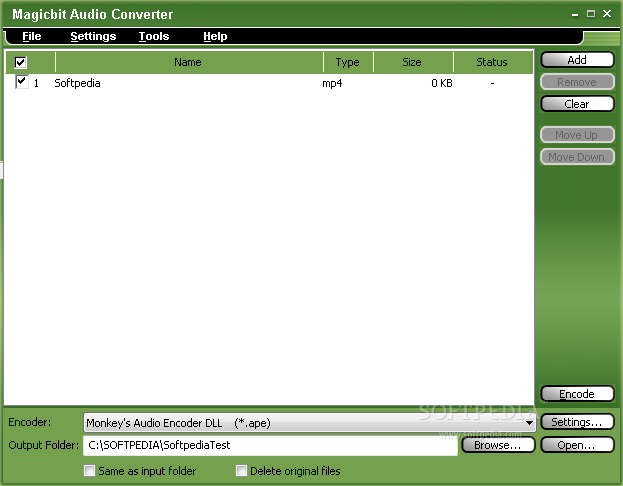Open the File menu
623x486 pixels.
(x=31, y=36)
